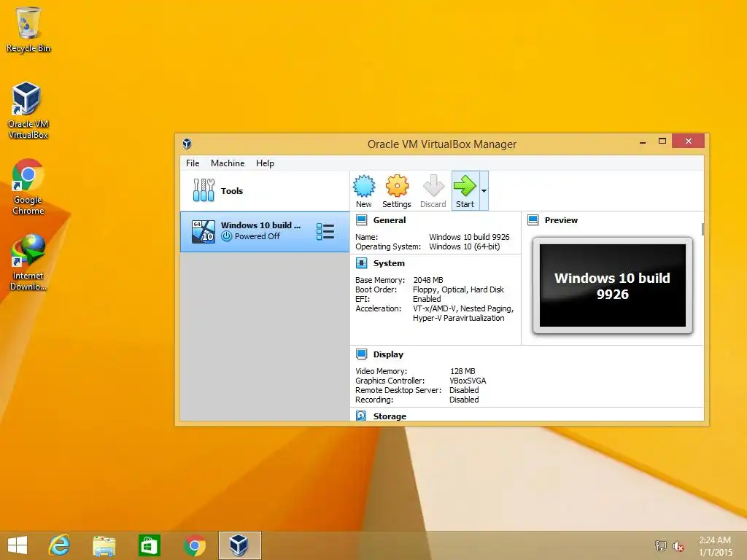This screenshot has width=747, height=560.
Task: Open VM Settings gear icon
Action: tap(397, 186)
